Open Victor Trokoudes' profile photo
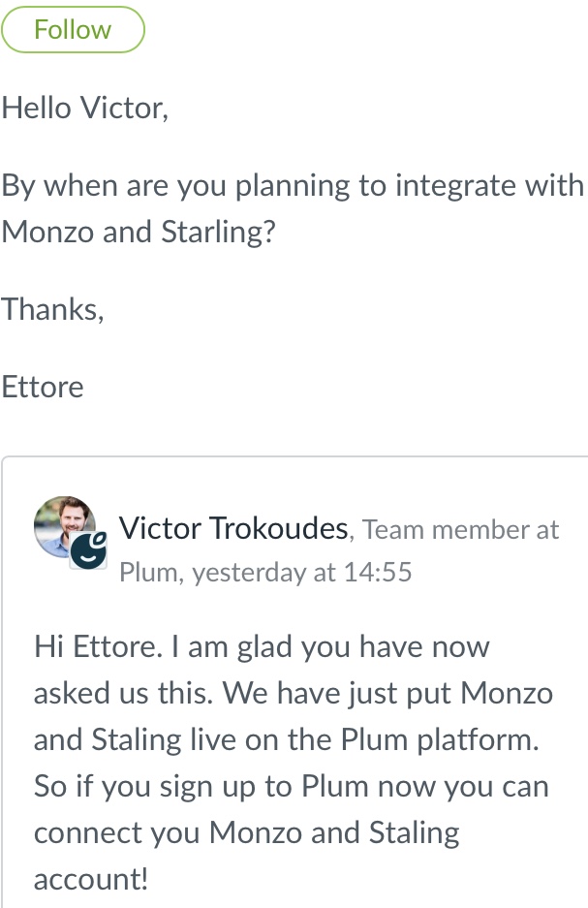588x908 pixels. tap(64, 527)
